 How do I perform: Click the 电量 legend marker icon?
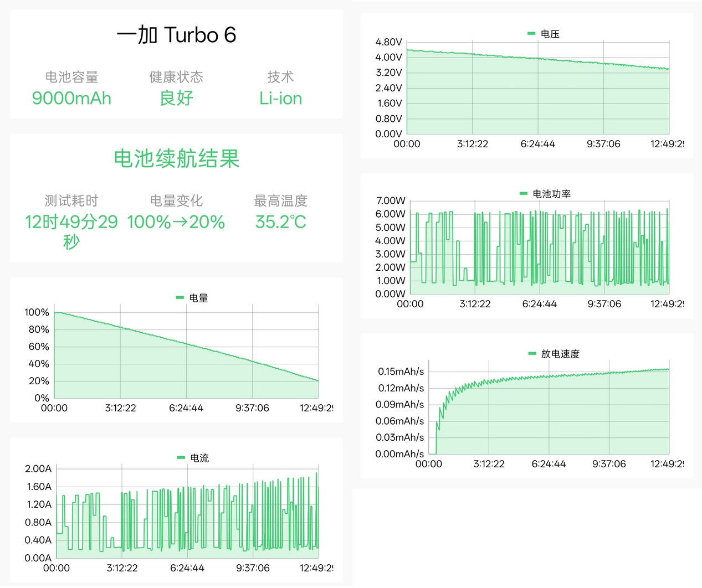180,297
